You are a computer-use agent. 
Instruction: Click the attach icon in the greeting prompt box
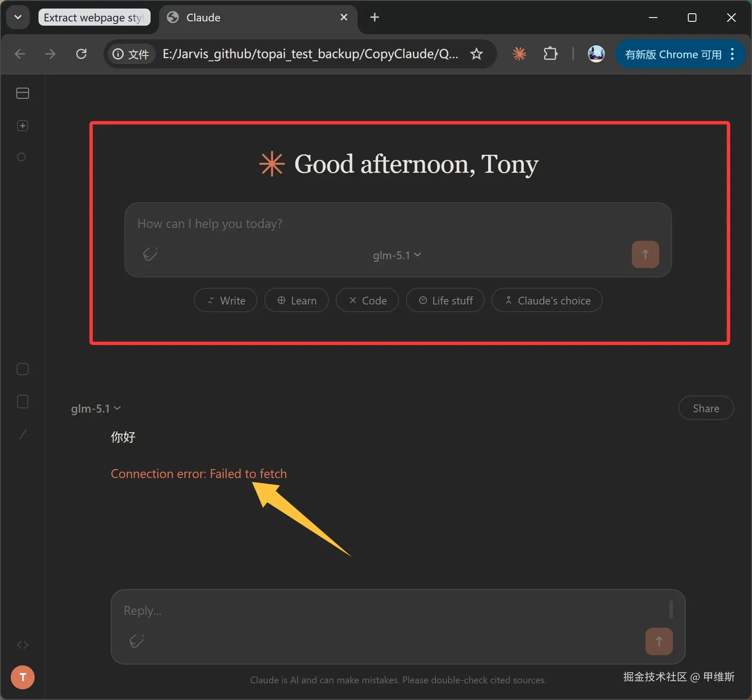click(150, 254)
